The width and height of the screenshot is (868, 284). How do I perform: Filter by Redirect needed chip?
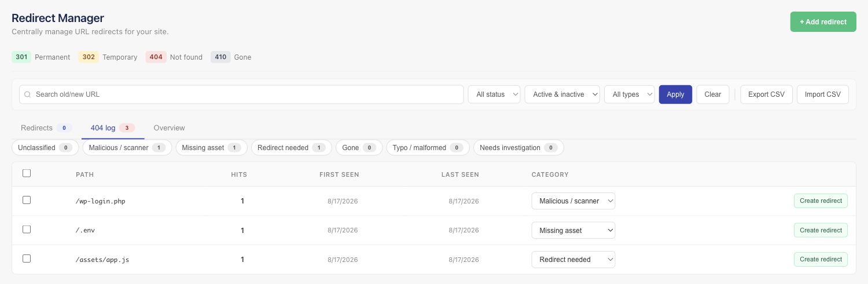(292, 148)
